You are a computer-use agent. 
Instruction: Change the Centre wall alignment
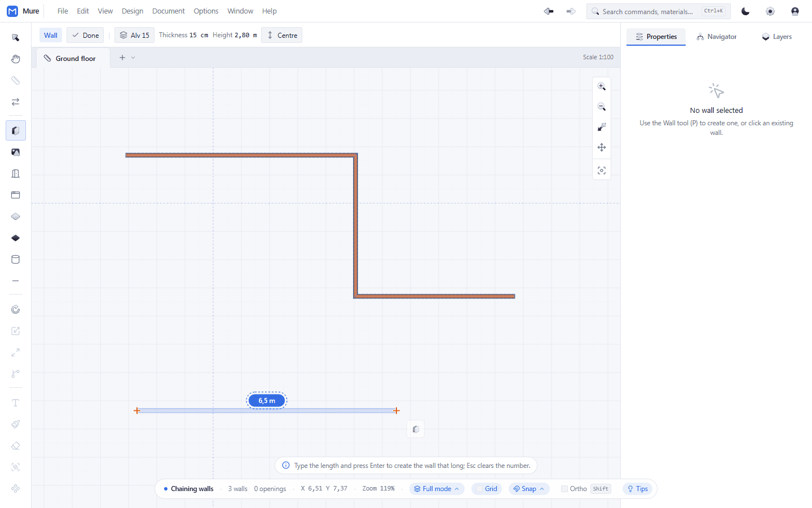[282, 35]
